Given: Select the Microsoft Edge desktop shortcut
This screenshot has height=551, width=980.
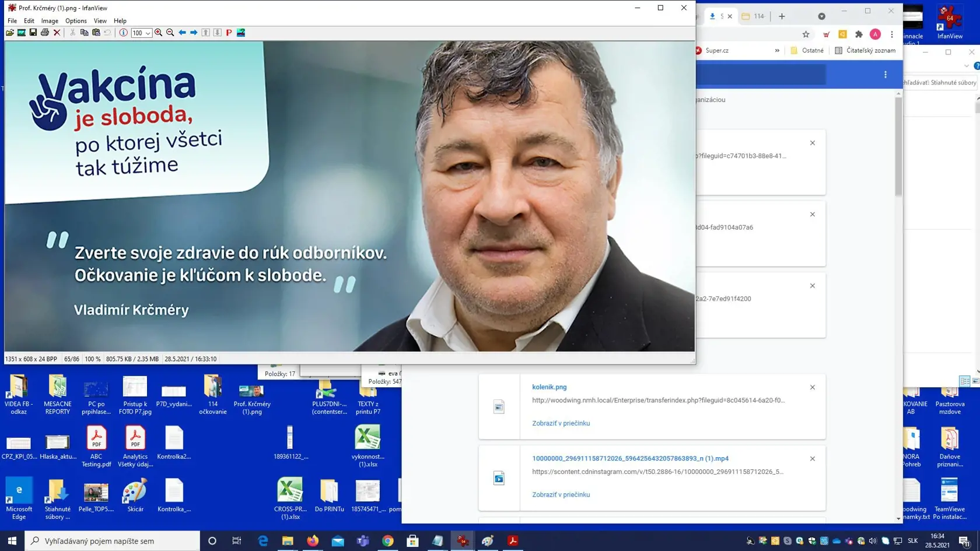Looking at the screenshot, I should click(19, 499).
